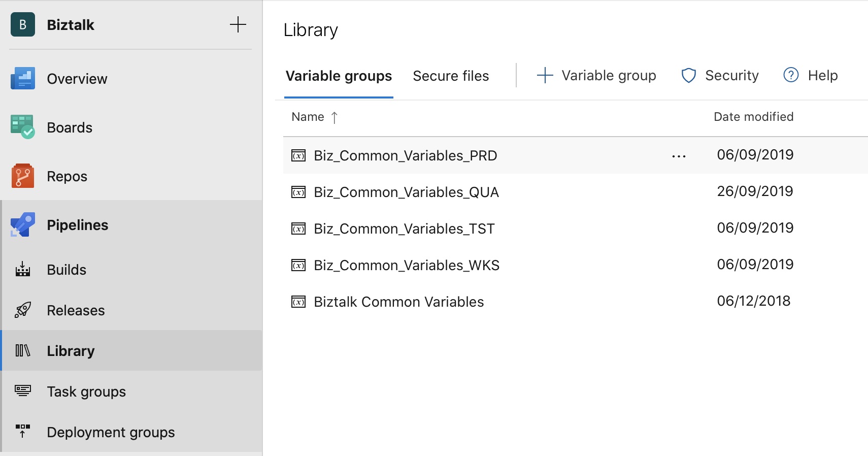Select the Builds icon in the sidebar
The width and height of the screenshot is (868, 456).
click(22, 269)
